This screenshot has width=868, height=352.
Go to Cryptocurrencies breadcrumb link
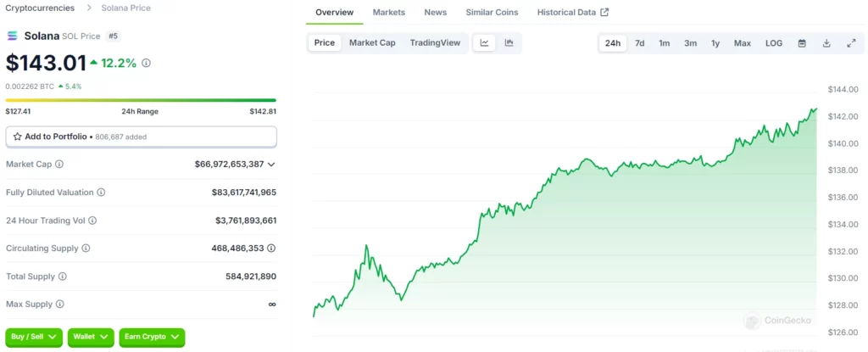40,8
